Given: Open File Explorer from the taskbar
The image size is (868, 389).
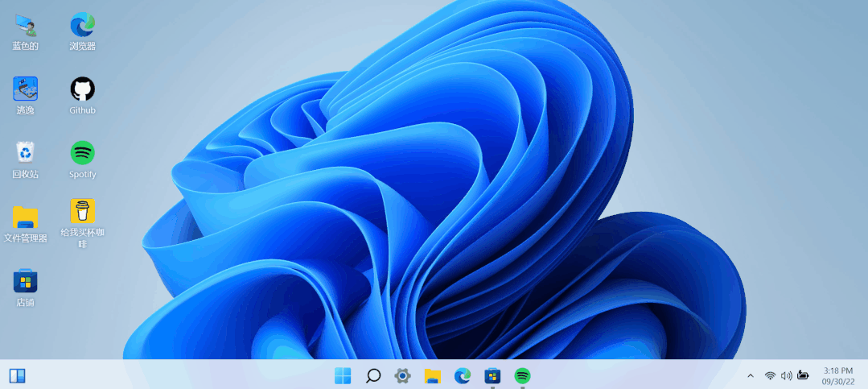Looking at the screenshot, I should (432, 375).
